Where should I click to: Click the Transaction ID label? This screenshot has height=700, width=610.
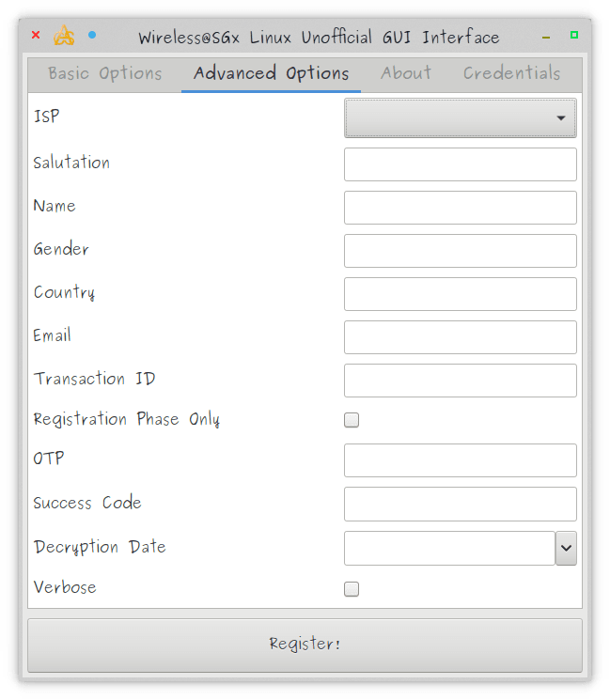(95, 379)
